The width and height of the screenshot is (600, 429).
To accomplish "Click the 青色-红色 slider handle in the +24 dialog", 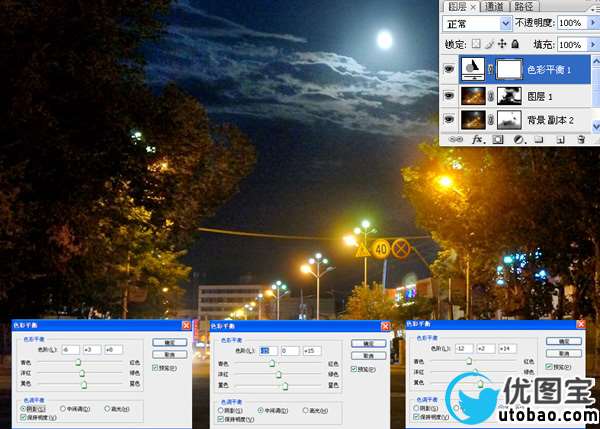I will (x=469, y=360).
